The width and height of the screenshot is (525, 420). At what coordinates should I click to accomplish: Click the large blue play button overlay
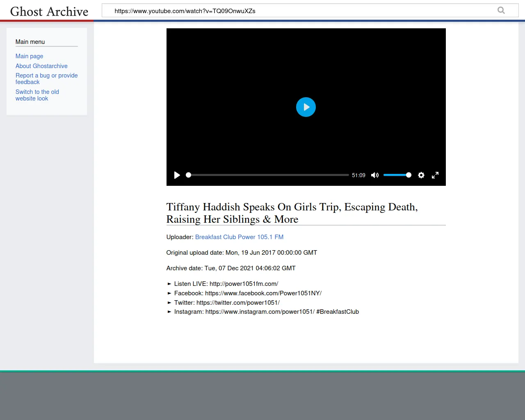pos(306,107)
